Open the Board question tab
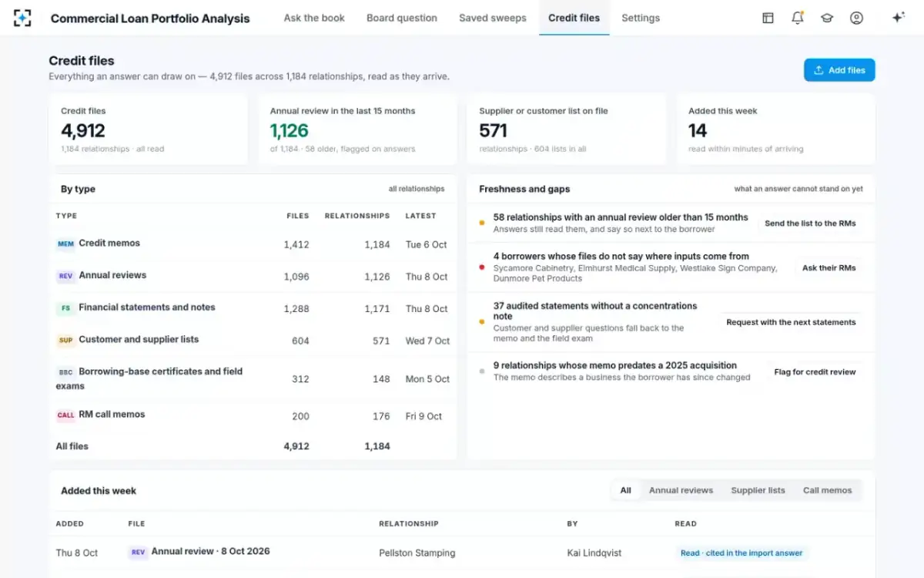The height and width of the screenshot is (578, 924). tap(402, 18)
